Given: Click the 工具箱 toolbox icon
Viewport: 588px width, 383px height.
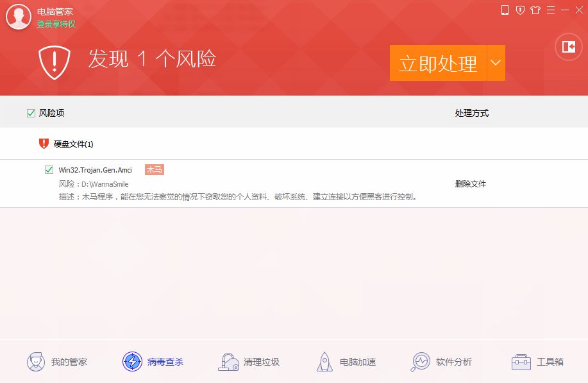Looking at the screenshot, I should [521, 362].
